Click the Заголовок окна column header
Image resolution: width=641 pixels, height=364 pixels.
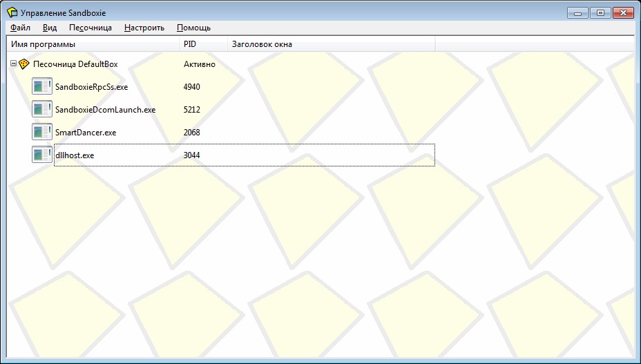(331, 44)
